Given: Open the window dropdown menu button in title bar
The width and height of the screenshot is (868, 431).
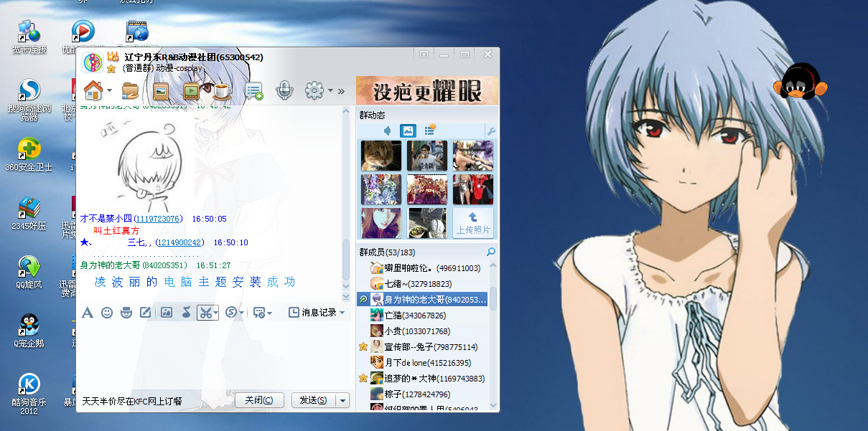Looking at the screenshot, I should coord(424,54).
